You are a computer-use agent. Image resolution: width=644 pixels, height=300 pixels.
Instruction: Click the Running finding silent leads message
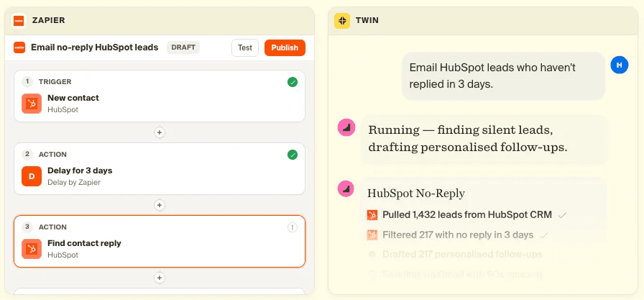point(484,139)
